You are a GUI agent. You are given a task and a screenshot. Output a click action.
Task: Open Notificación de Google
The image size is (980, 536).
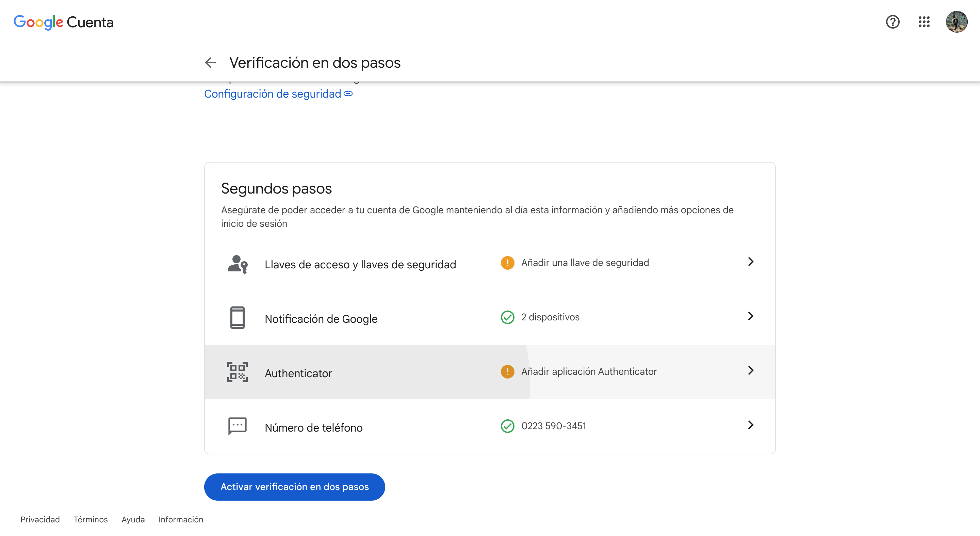click(321, 319)
